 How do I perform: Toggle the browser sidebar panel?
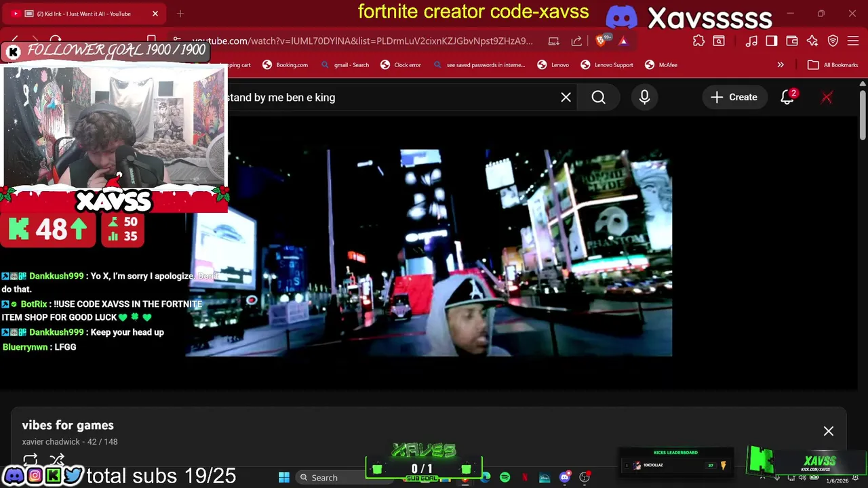771,41
